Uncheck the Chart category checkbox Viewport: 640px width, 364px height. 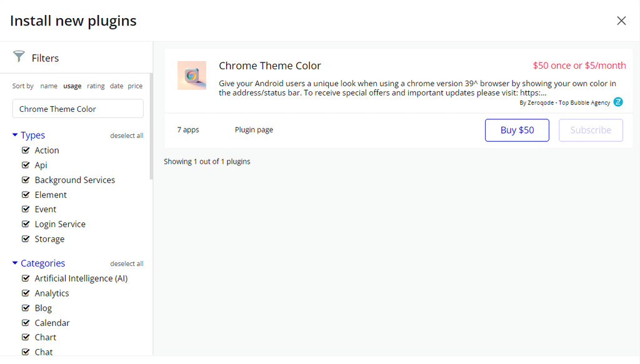point(25,337)
